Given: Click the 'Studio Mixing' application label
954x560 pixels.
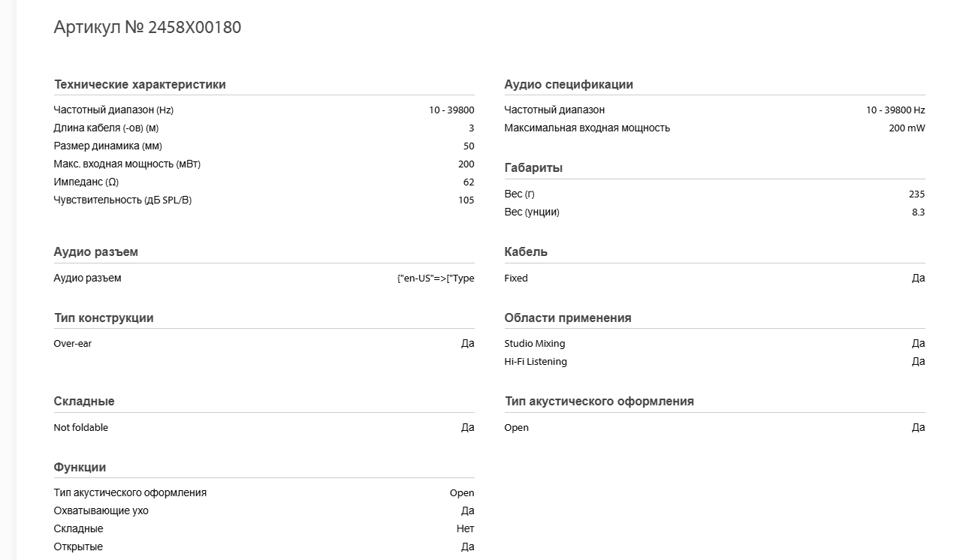Looking at the screenshot, I should (535, 344).
